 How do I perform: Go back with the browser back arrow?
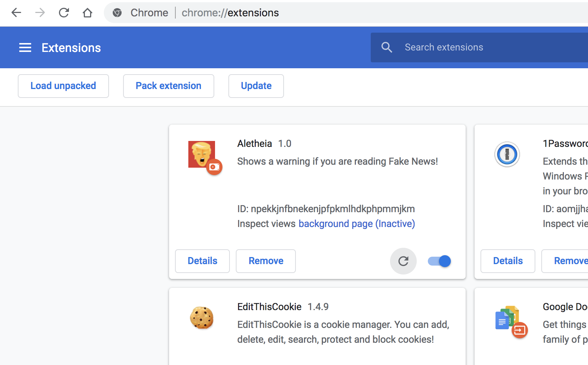pos(16,13)
